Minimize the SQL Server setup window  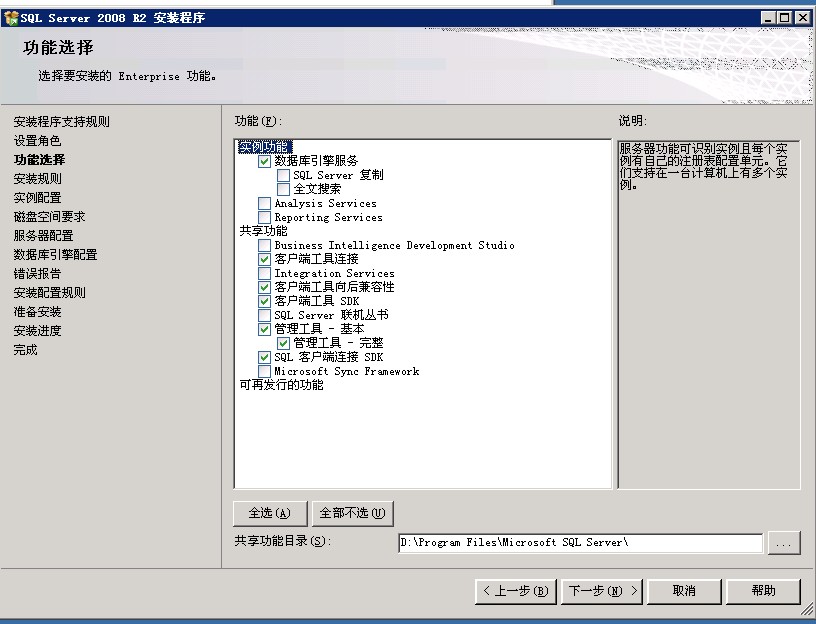tap(768, 18)
